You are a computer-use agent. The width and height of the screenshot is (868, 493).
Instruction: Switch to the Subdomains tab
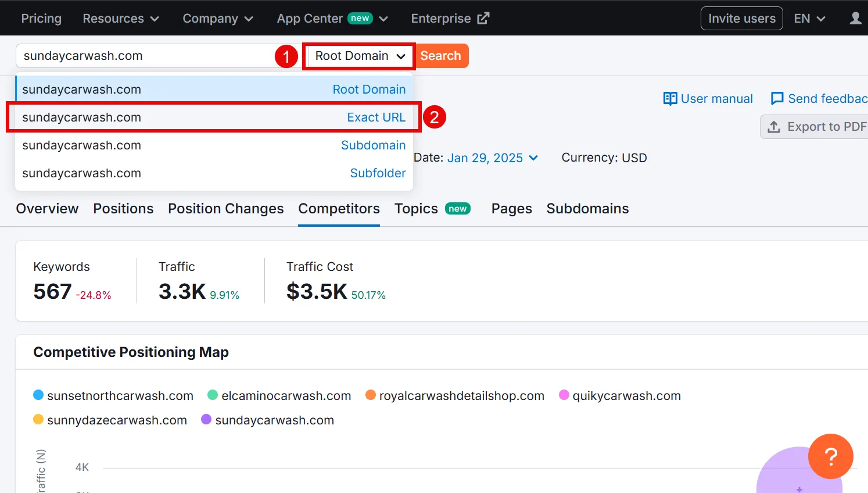point(587,209)
